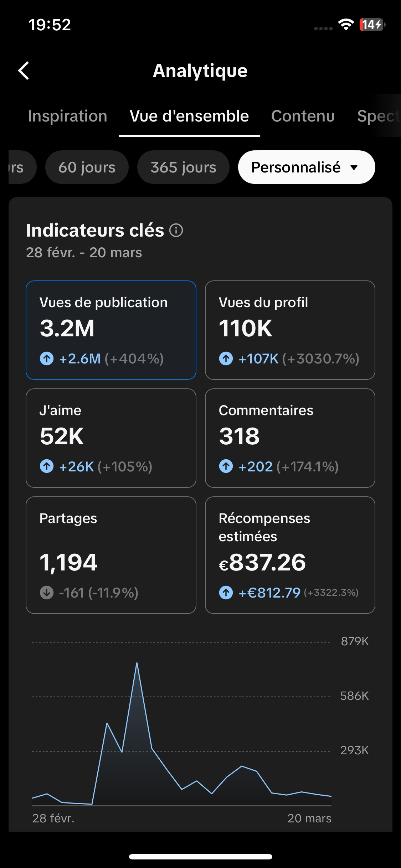Select the Commentaires metric card
Viewport: 401px width, 868px height.
290,438
